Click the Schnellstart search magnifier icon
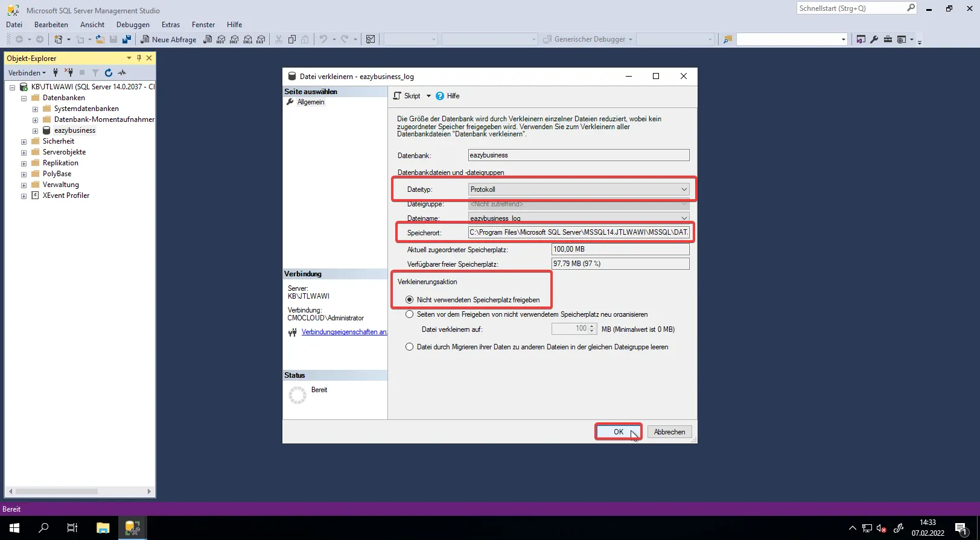Viewport: 980px width, 540px height. (x=911, y=8)
